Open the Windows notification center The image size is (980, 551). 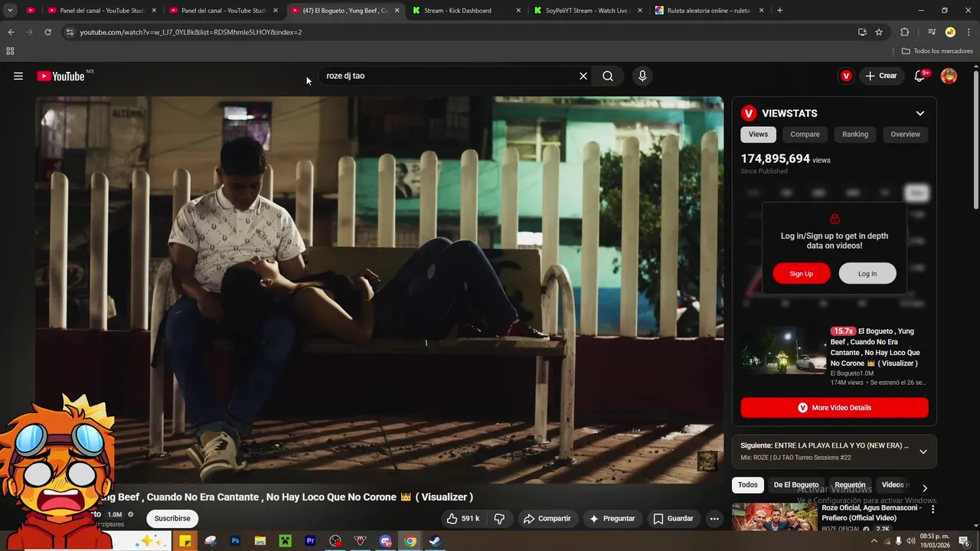tap(964, 541)
